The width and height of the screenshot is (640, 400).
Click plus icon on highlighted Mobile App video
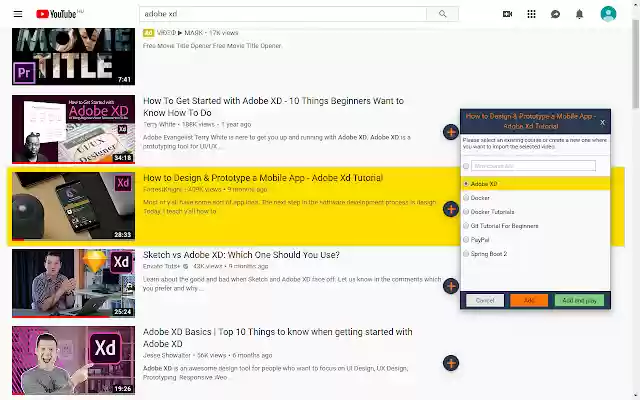(451, 209)
